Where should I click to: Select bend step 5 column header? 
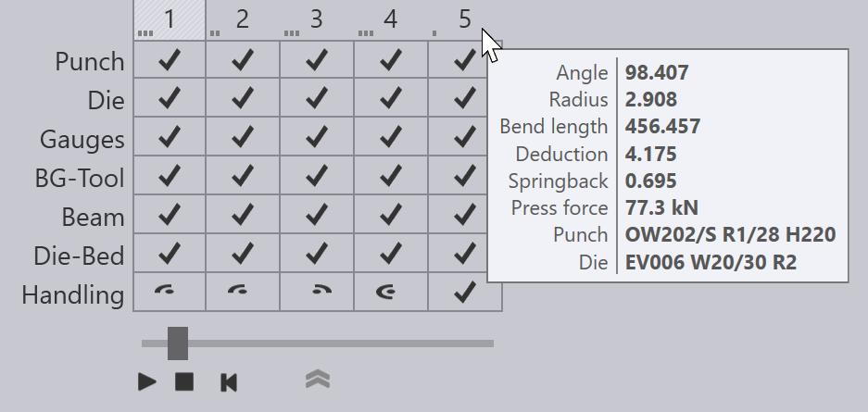pyautogui.click(x=464, y=20)
